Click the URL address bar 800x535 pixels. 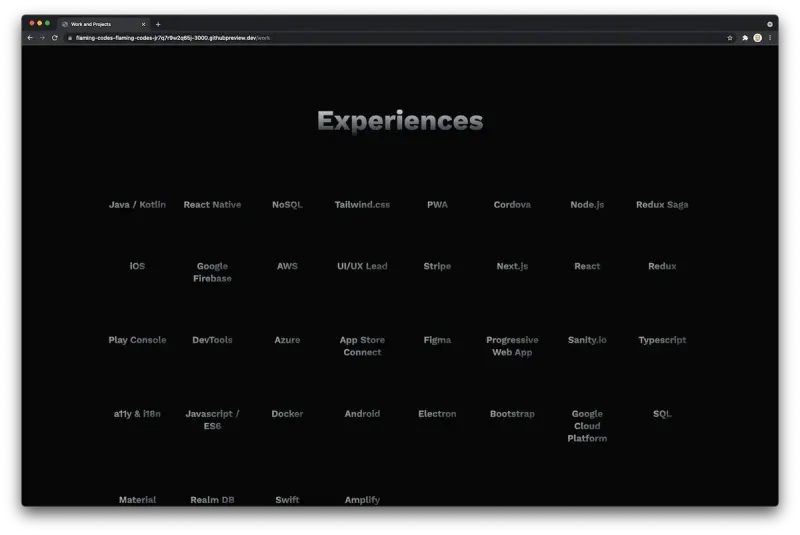398,38
